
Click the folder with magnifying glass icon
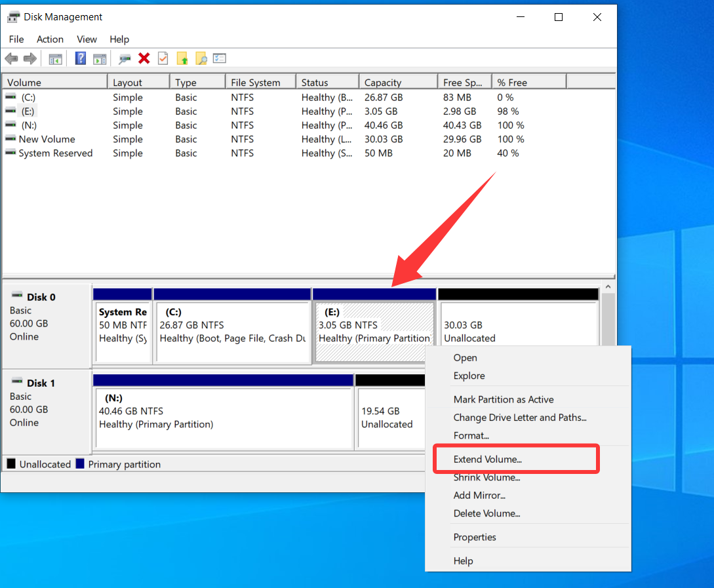point(201,58)
